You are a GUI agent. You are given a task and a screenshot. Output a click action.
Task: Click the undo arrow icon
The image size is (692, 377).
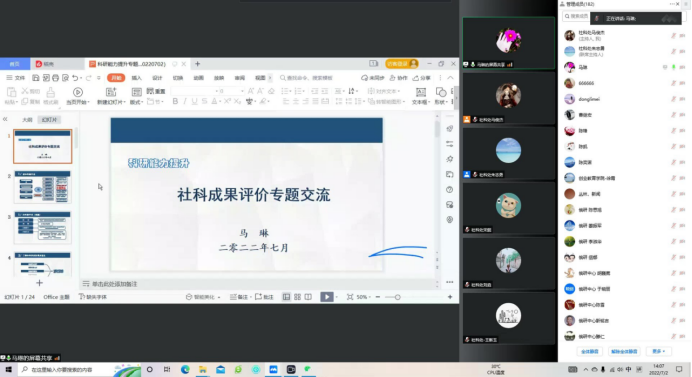coord(75,78)
